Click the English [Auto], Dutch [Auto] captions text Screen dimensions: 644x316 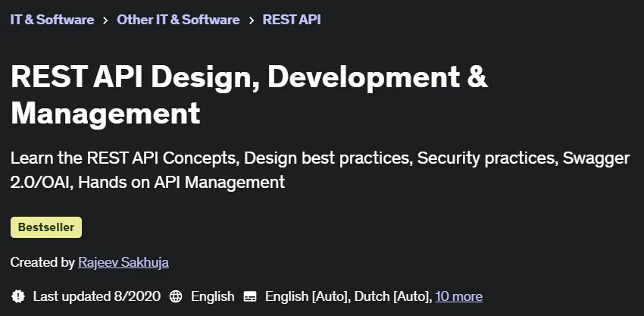349,296
